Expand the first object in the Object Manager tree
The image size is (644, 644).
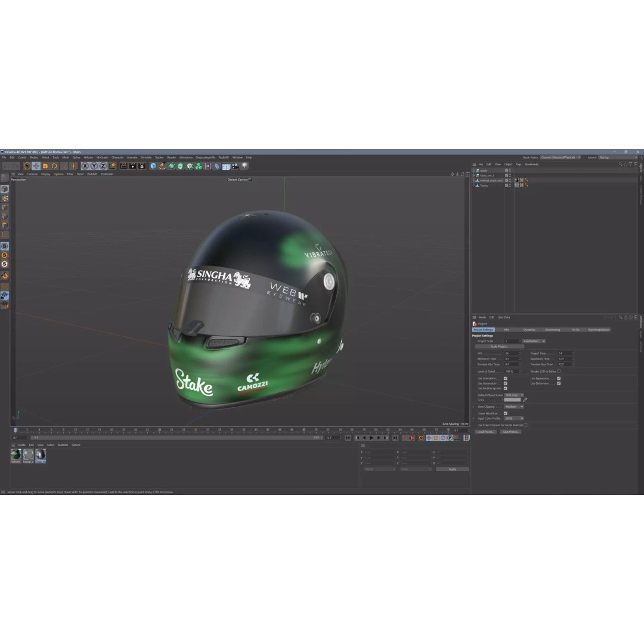[x=473, y=170]
